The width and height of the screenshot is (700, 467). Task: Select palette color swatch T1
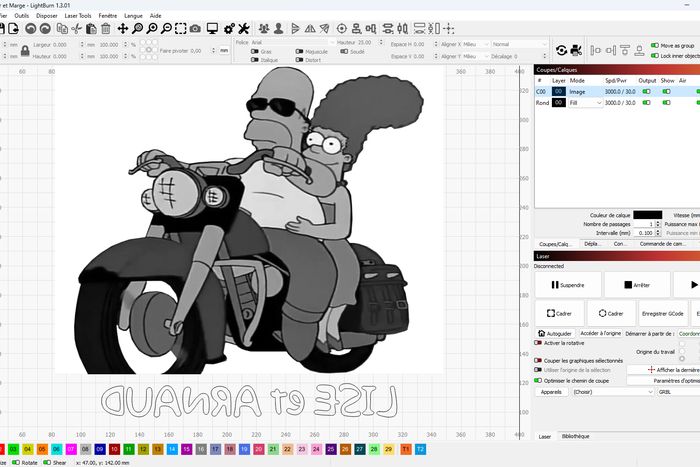click(406, 449)
